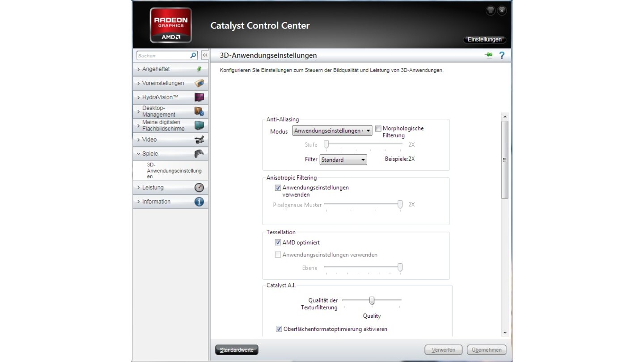
Task: Click the Pixelgenaue Muster slider
Action: [363, 204]
